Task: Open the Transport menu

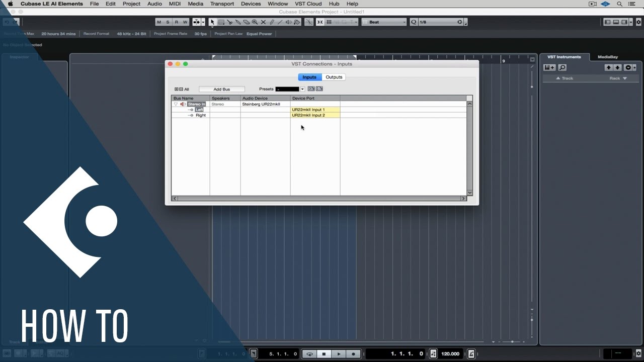Action: coord(222,4)
